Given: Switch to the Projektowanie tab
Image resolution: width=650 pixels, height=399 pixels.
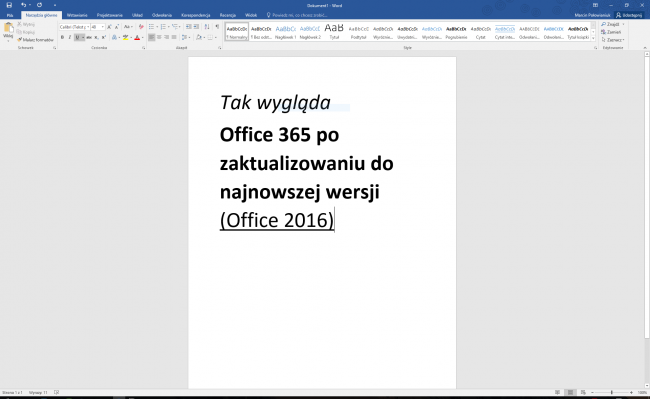Looking at the screenshot, I should pos(109,15).
